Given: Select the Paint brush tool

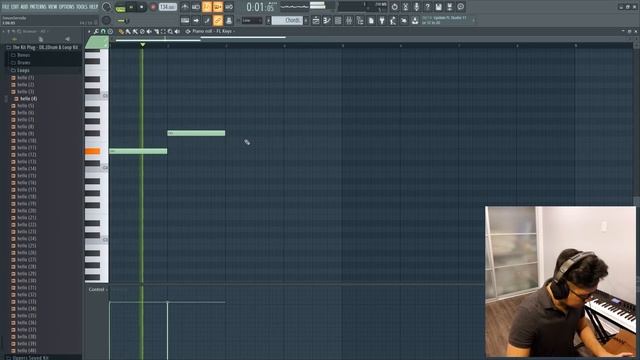Looking at the screenshot, I should point(128,31).
